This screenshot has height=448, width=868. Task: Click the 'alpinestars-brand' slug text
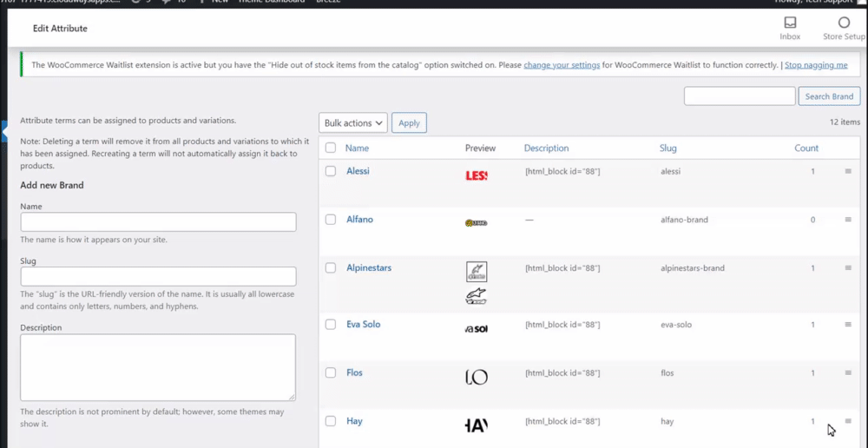point(693,268)
